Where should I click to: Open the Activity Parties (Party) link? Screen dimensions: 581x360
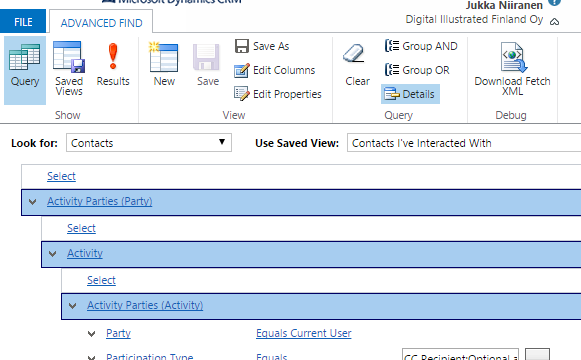point(100,201)
